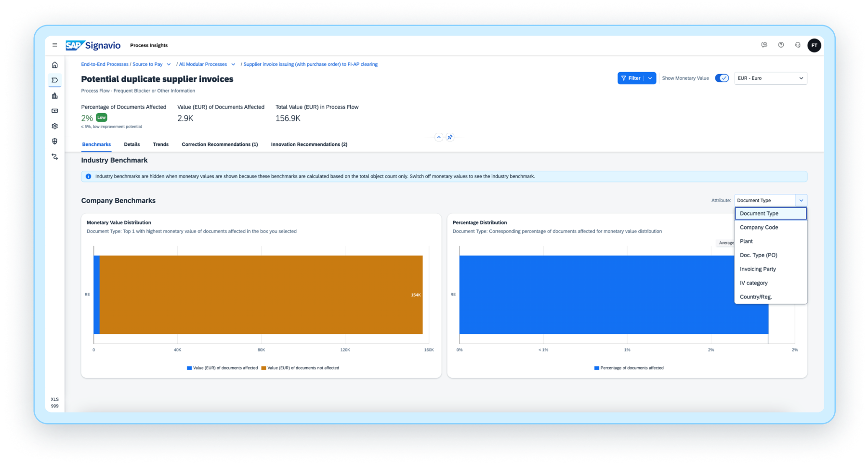
Task: Open Correction Recommendations (1) tab
Action: (x=220, y=144)
